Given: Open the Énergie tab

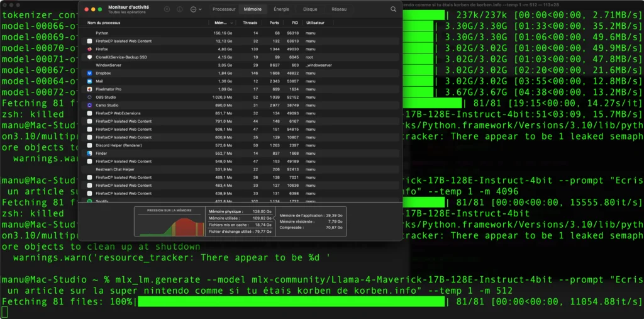Looking at the screenshot, I should 281,9.
